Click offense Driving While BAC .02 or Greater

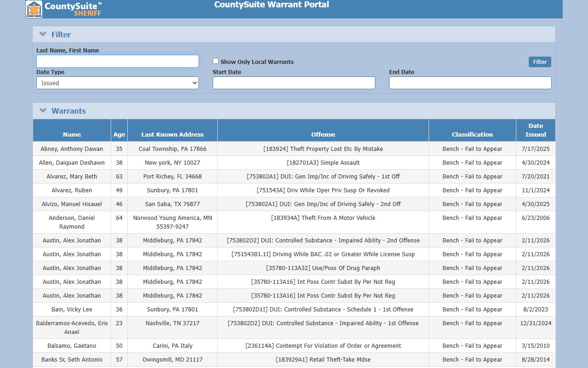click(323, 254)
